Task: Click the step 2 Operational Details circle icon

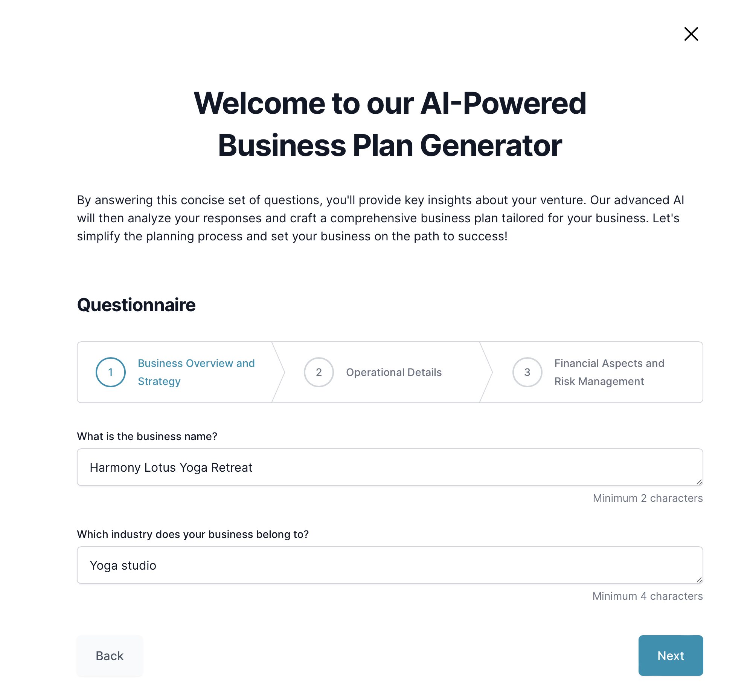Action: 319,372
